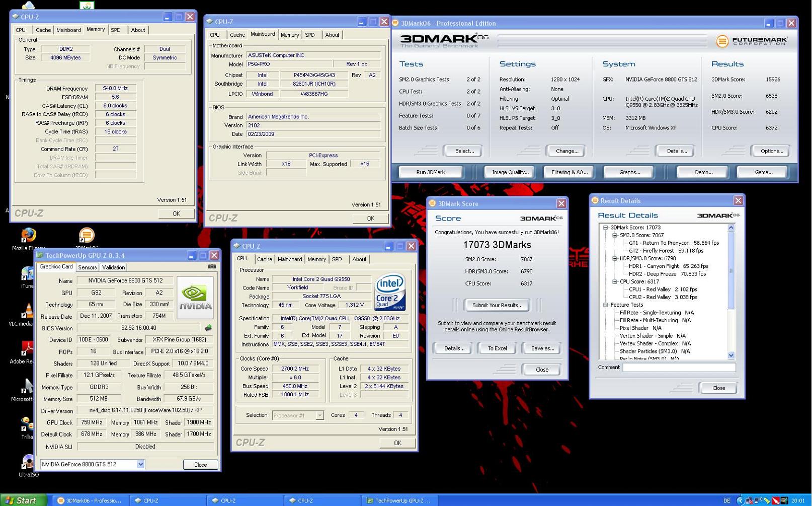Screen dimensions: 812x506
Task: Switch to Sensors tab in GPU-Z
Action: [88, 267]
